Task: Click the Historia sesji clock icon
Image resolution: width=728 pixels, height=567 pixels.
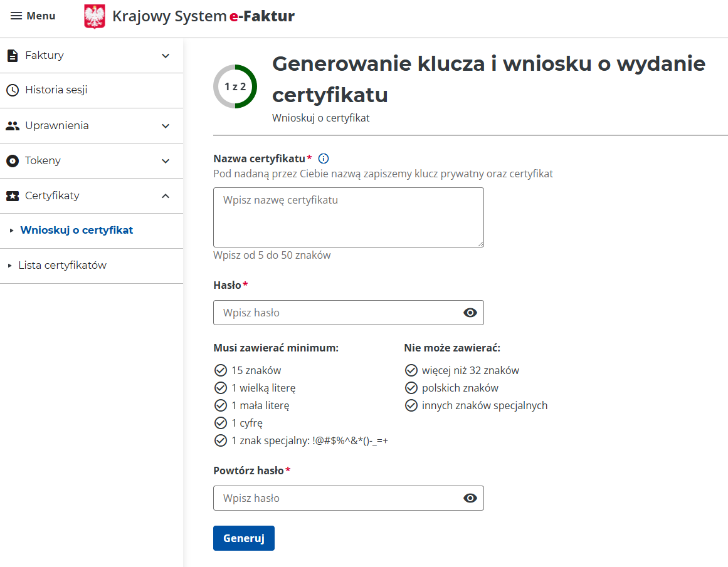Action: (13, 90)
